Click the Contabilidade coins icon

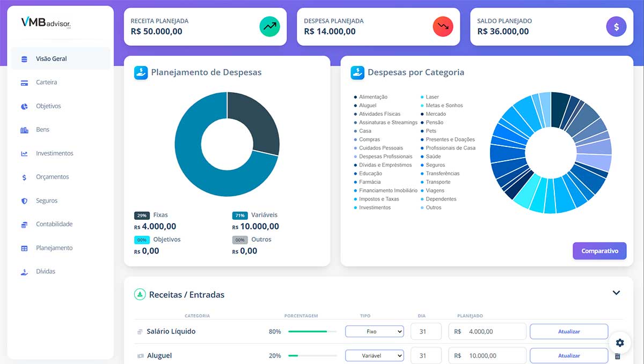pyautogui.click(x=24, y=224)
